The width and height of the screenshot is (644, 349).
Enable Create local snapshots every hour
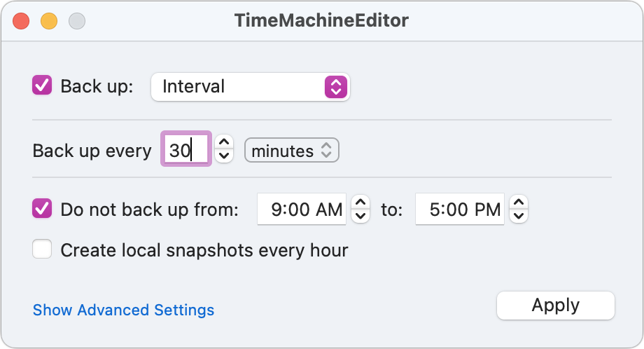pyautogui.click(x=42, y=249)
